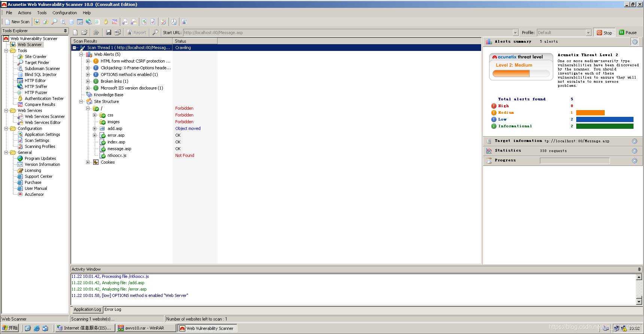Expand the Broken links (1) alert
The width and height of the screenshot is (644, 334).
(88, 81)
